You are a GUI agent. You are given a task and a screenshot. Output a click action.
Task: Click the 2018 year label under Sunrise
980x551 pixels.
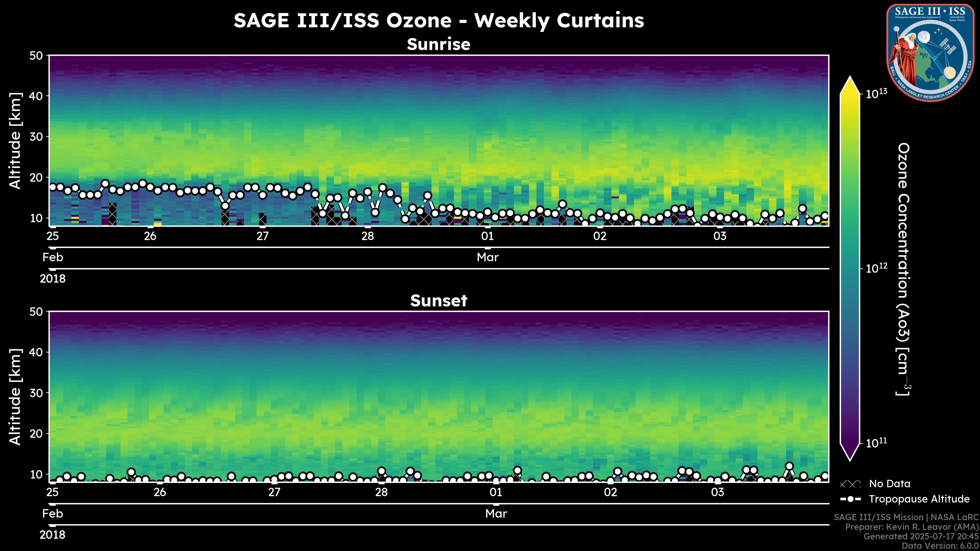53,279
